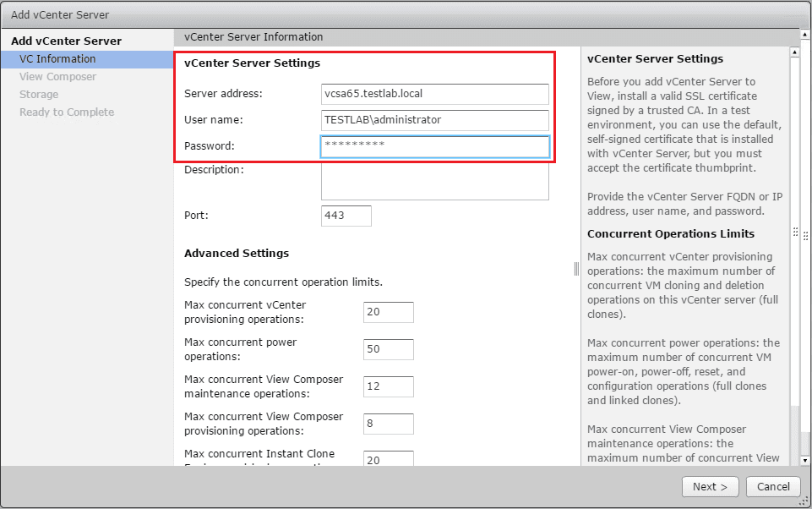Click View Composer provisioning operations field
The image size is (812, 509).
[x=388, y=424]
